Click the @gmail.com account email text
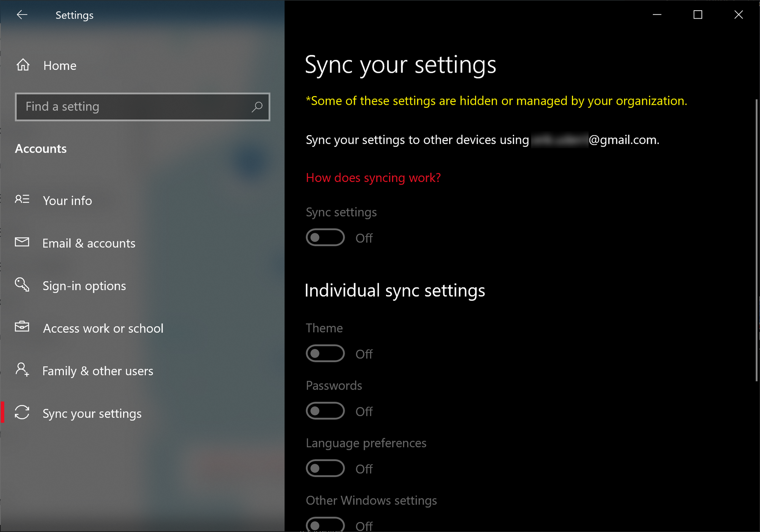The width and height of the screenshot is (760, 532). tap(623, 140)
